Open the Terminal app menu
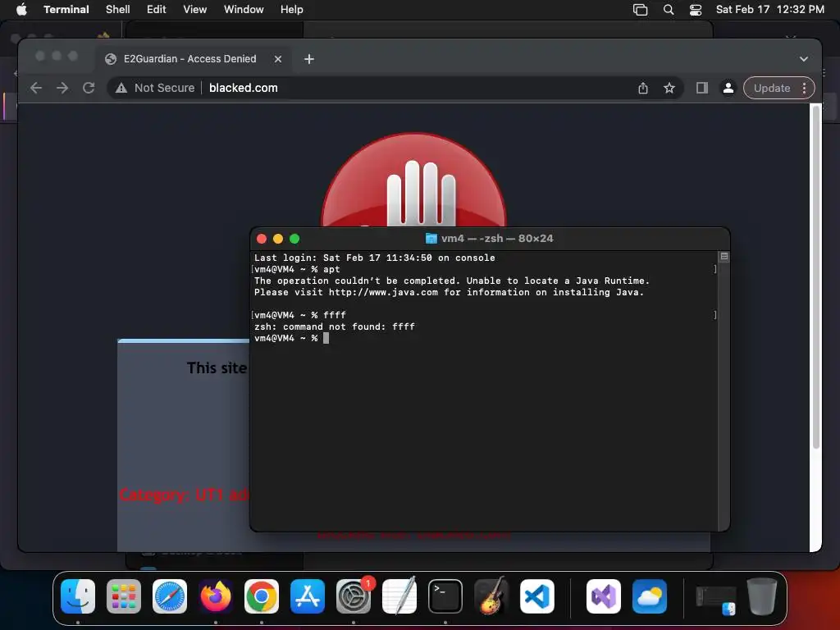The height and width of the screenshot is (630, 840). pyautogui.click(x=66, y=9)
